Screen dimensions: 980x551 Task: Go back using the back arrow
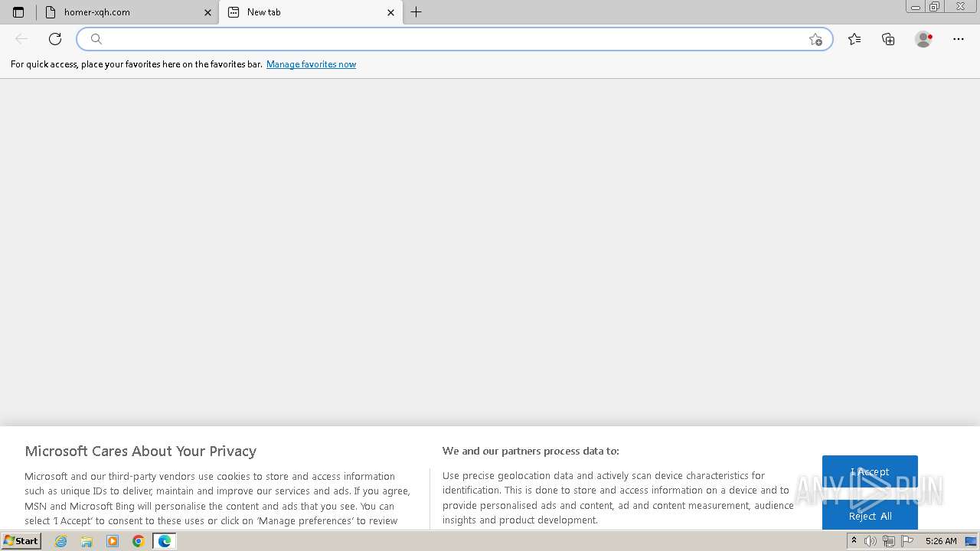(x=21, y=39)
